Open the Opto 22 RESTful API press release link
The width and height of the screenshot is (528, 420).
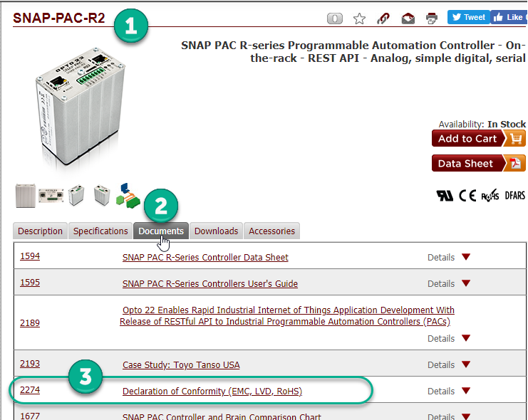coord(287,315)
